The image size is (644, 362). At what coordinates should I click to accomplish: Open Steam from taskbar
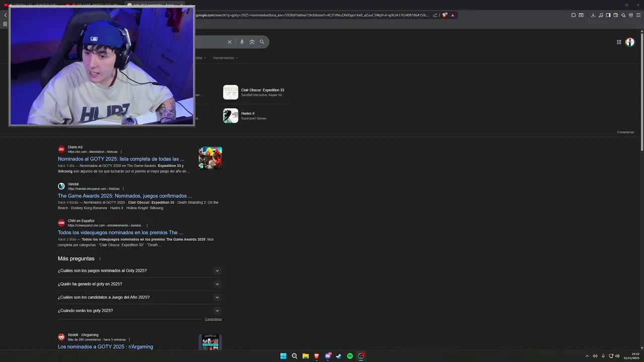(x=339, y=356)
